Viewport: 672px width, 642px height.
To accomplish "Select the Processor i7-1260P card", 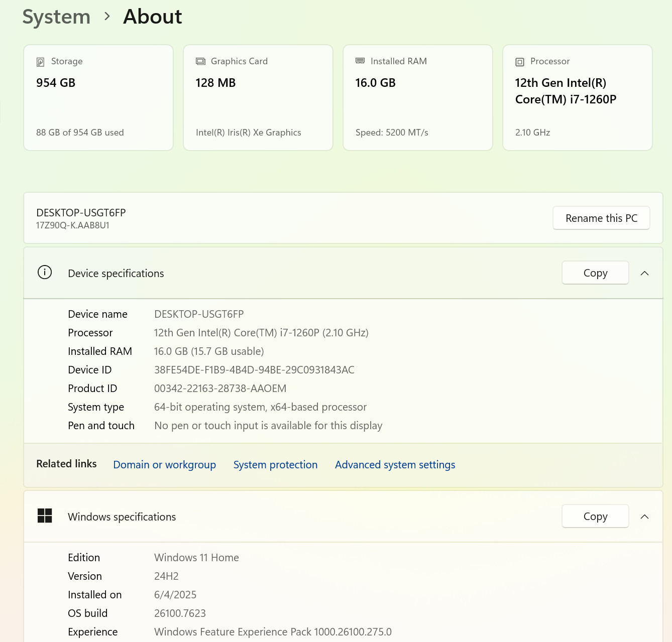I will [x=578, y=97].
